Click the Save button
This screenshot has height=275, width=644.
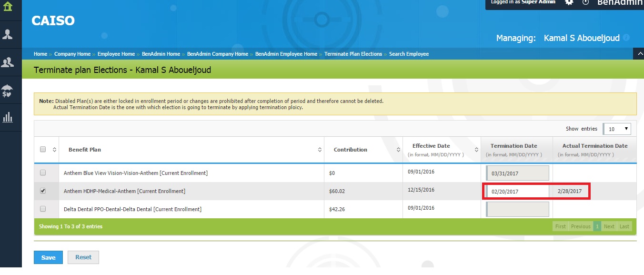coord(48,257)
